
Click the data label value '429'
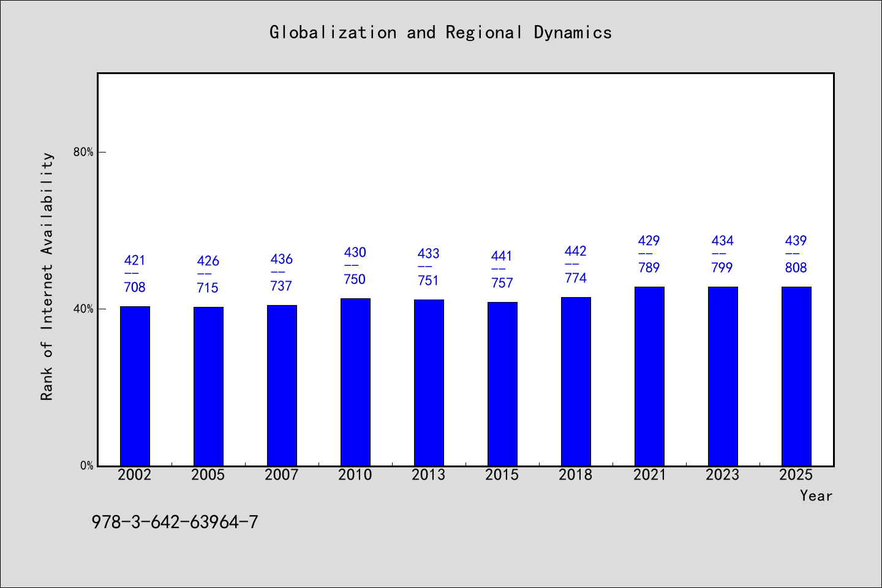(649, 241)
